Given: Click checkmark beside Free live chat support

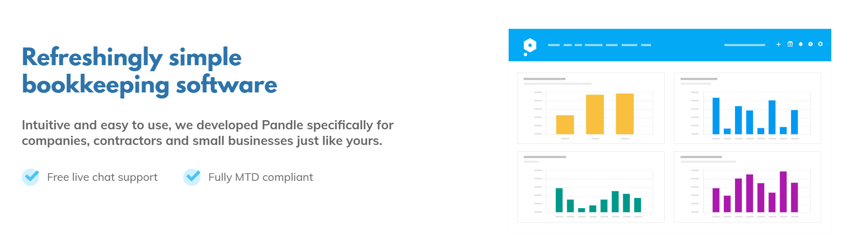Looking at the screenshot, I should tap(31, 177).
